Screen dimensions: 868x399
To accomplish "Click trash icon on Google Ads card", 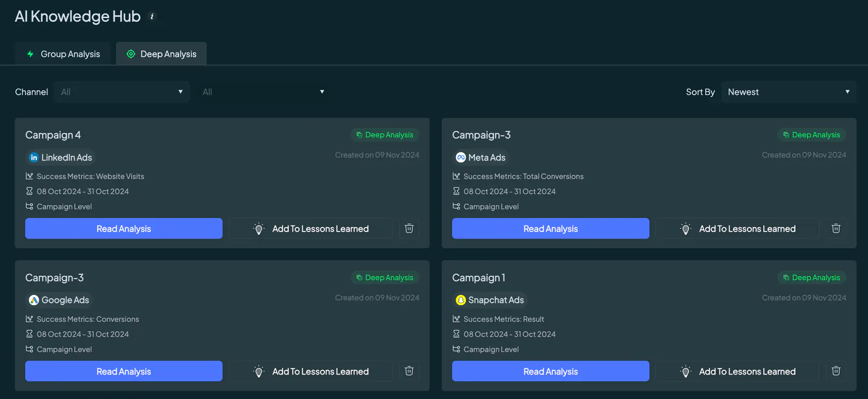I will [409, 371].
